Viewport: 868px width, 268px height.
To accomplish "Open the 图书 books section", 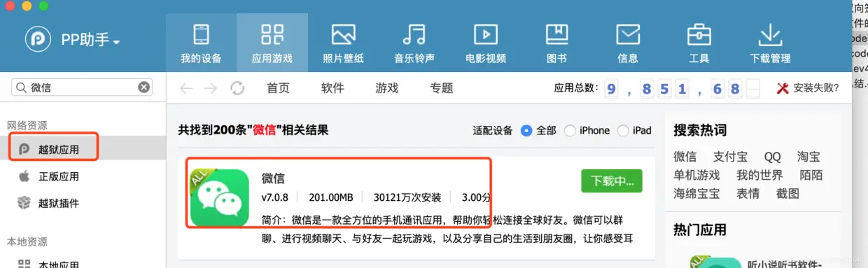I will pos(556,43).
